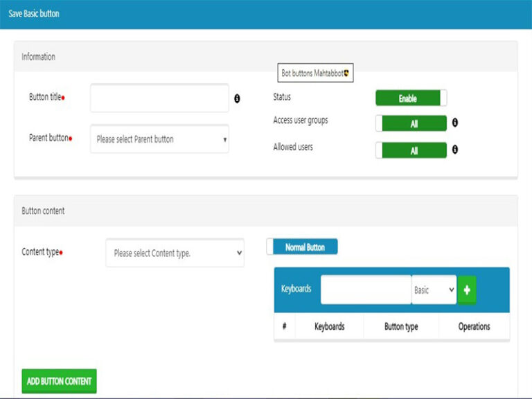532x399 pixels.
Task: Click info icon next to Allowed users
Action: tap(455, 149)
